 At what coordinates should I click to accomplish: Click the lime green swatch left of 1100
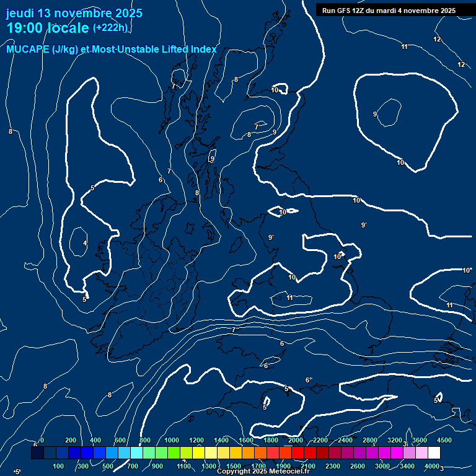click(174, 452)
